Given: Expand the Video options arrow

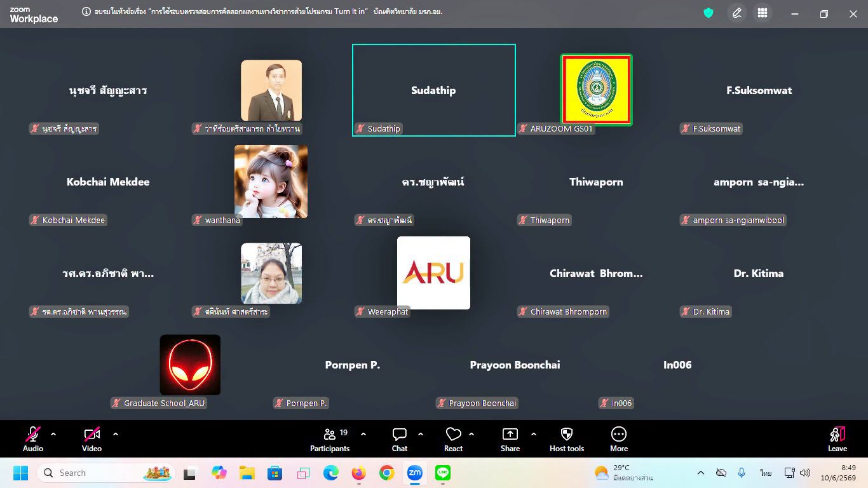Looking at the screenshot, I should tap(116, 435).
